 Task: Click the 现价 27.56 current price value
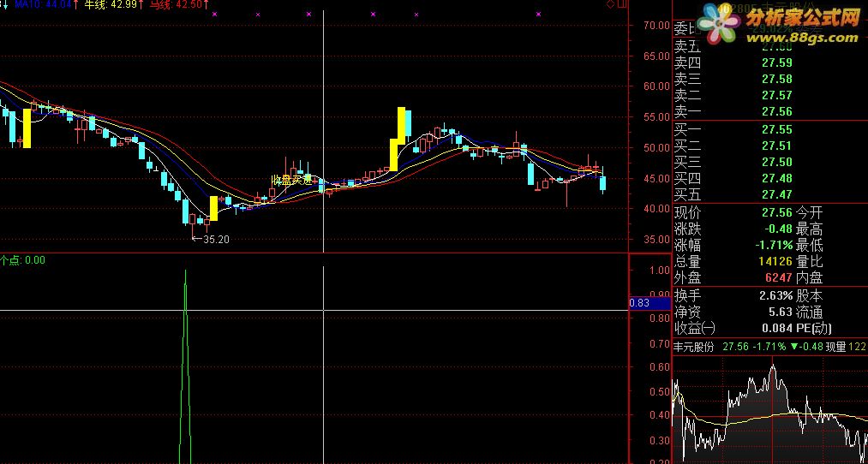coord(777,212)
